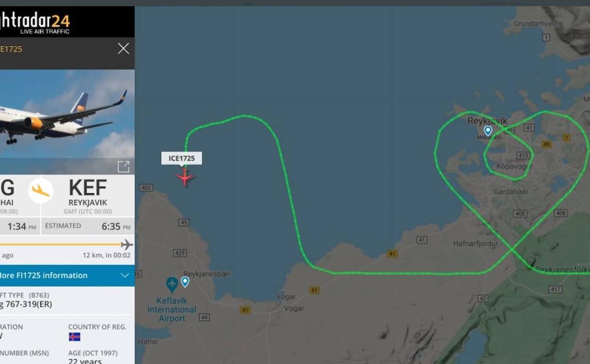Click the Hafnarfjordur label on map
590x364 pixels.
click(476, 244)
